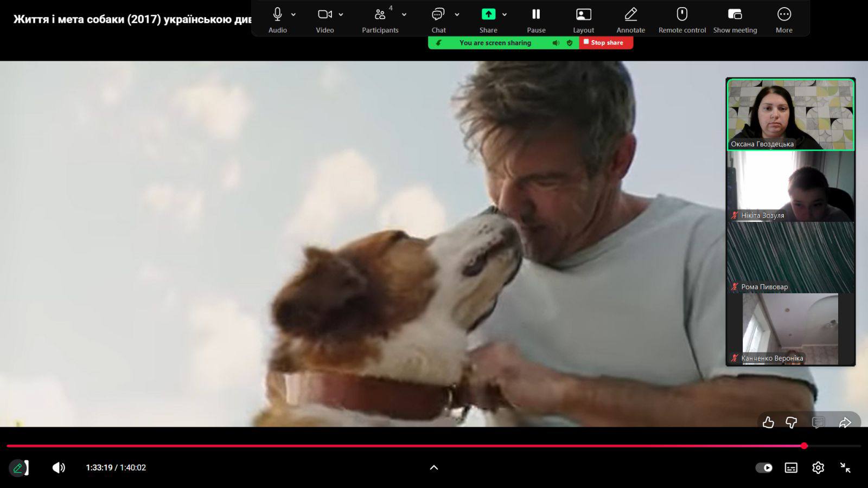Click Show meeting button
The image size is (868, 488).
(735, 15)
